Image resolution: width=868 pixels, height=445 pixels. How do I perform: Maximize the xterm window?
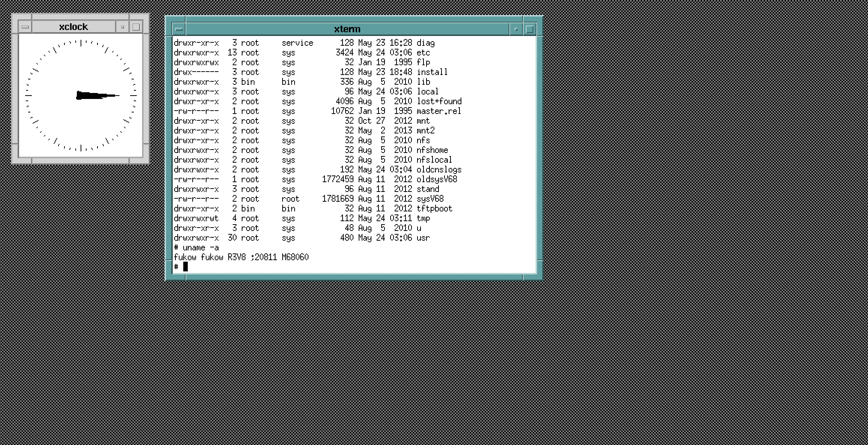point(530,29)
